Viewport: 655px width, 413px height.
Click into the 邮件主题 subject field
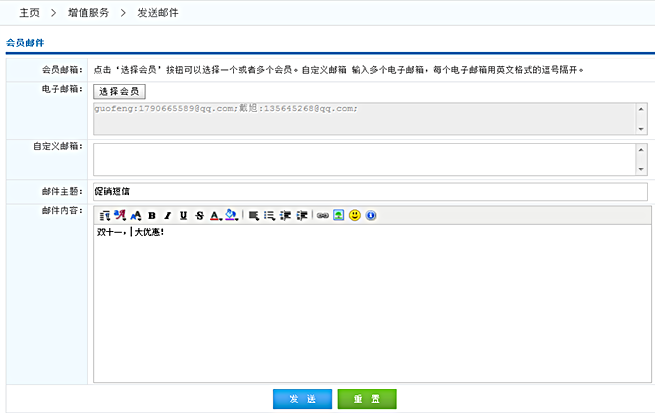click(370, 191)
